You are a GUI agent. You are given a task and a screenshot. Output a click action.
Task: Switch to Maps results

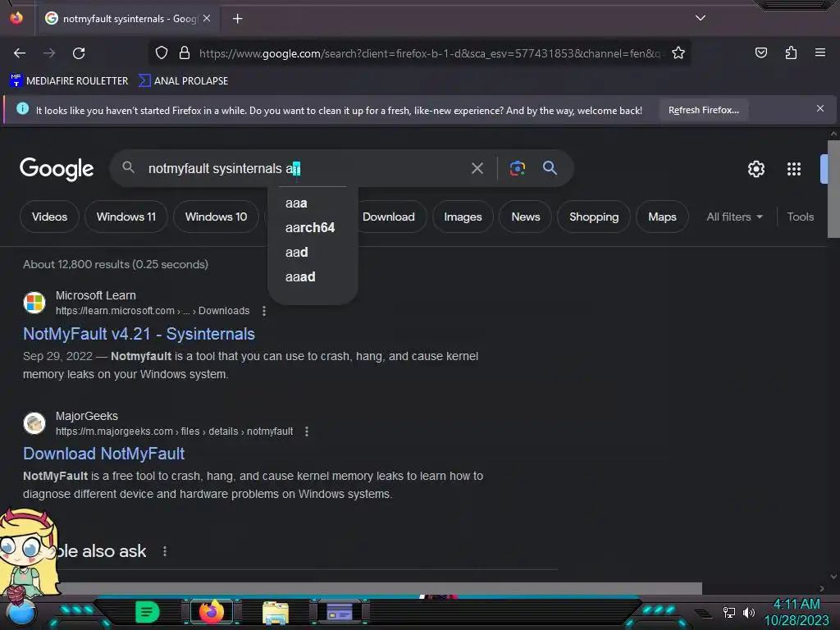tap(662, 217)
